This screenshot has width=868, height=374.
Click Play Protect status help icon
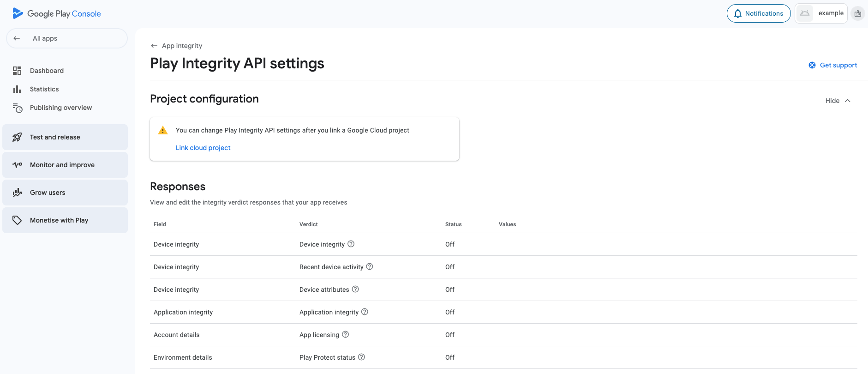[361, 357]
